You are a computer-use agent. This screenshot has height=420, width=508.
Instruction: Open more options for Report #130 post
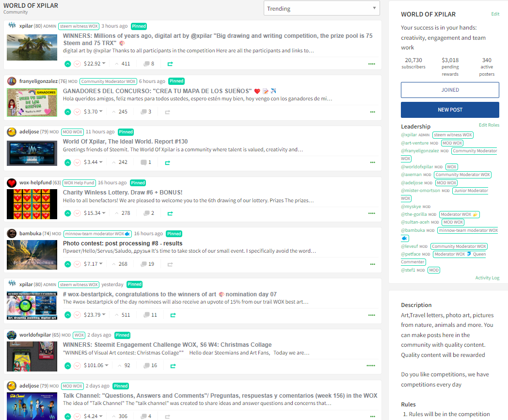pyautogui.click(x=373, y=162)
